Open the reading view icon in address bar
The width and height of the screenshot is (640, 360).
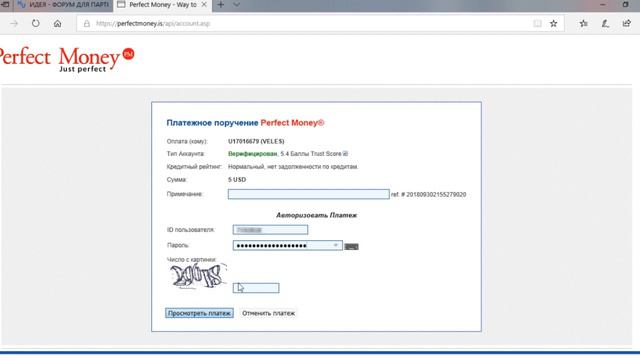pos(537,24)
